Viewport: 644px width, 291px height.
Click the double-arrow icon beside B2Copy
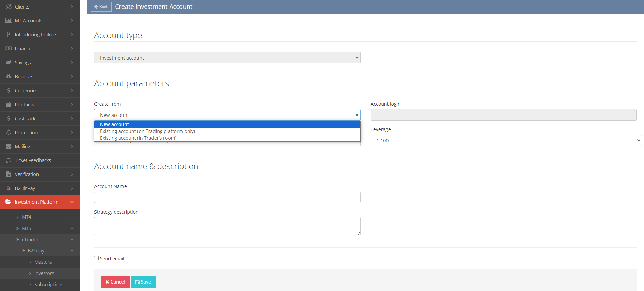(24, 251)
